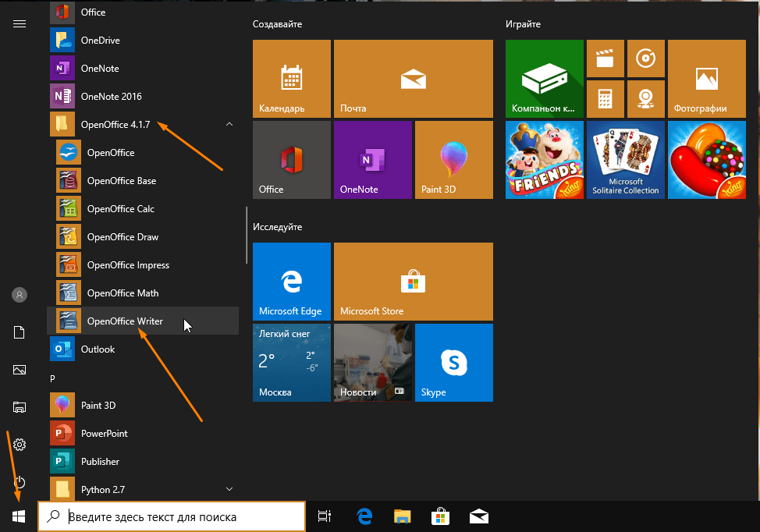Open the Москва weather tile

tap(292, 363)
